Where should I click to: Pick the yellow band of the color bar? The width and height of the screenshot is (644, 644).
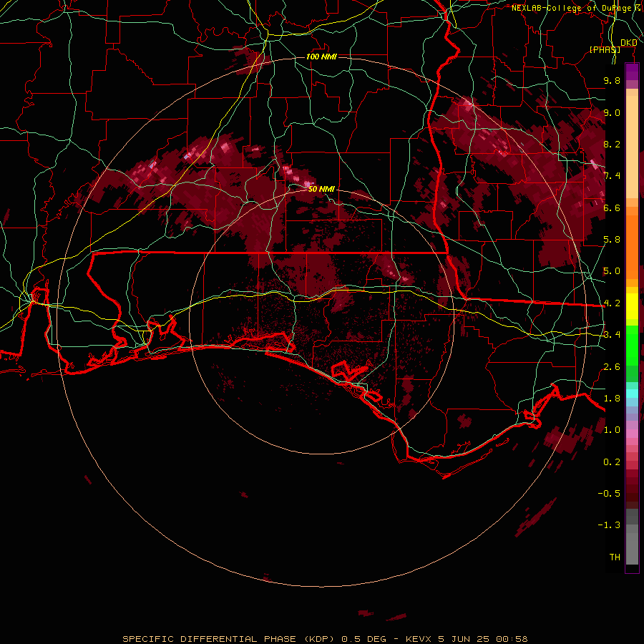point(632,306)
